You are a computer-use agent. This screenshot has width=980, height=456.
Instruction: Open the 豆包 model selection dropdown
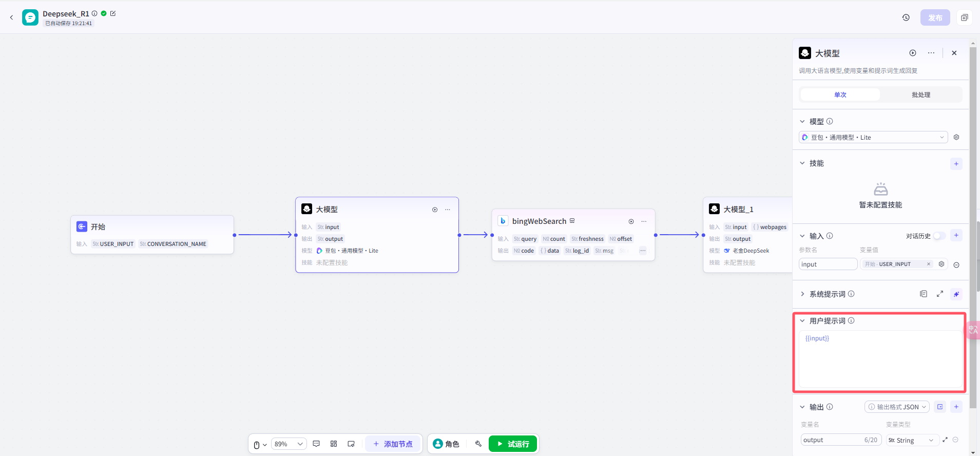(x=873, y=137)
